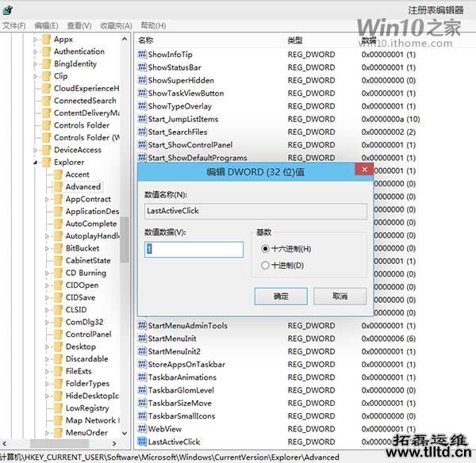This screenshot has height=463, width=476.
Task: Select the hexadecimal 十六进制(H) radio button
Action: click(x=265, y=249)
